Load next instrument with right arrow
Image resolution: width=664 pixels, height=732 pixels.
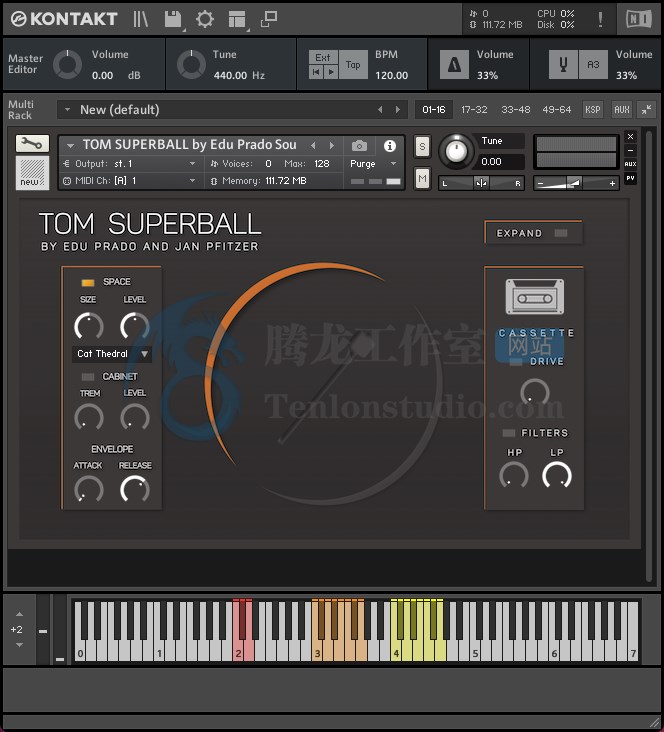tap(332, 146)
